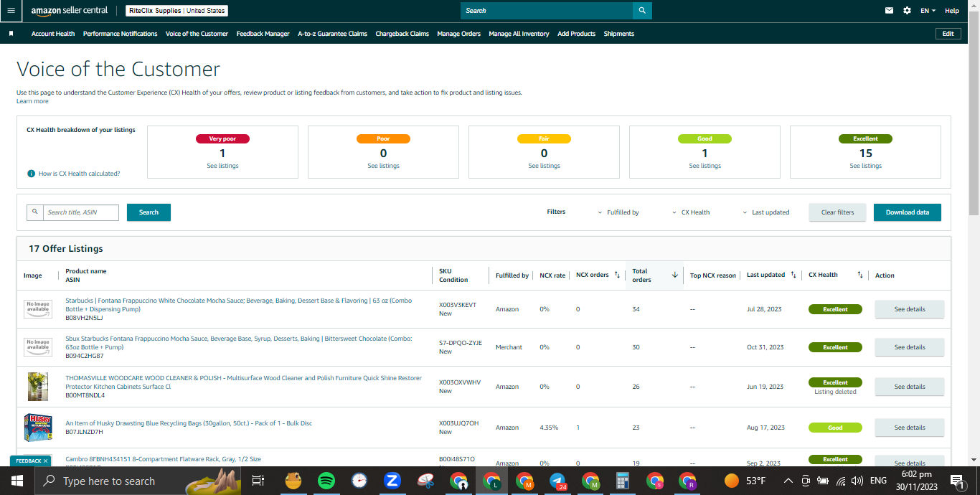Open the mail messages icon
Image resolution: width=980 pixels, height=495 pixels.
click(890, 11)
